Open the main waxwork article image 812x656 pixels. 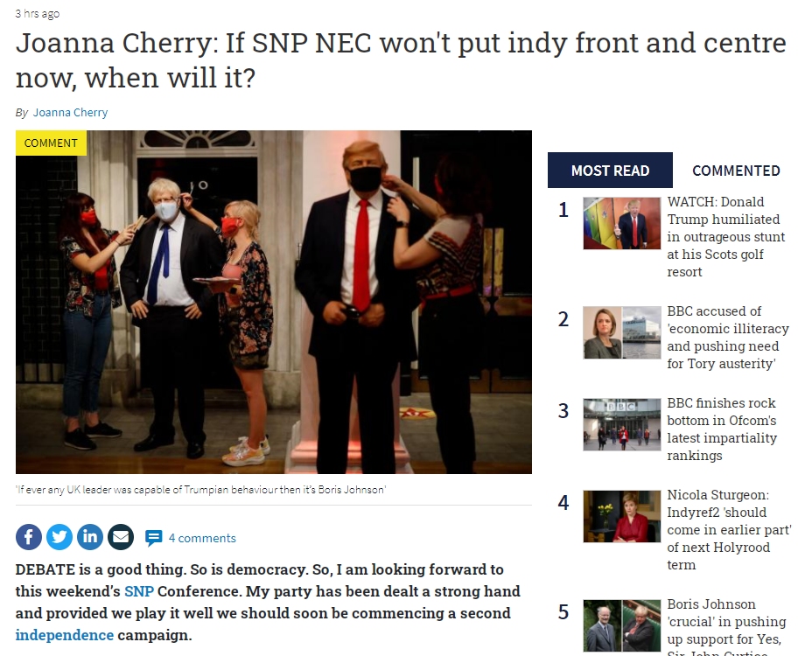273,302
